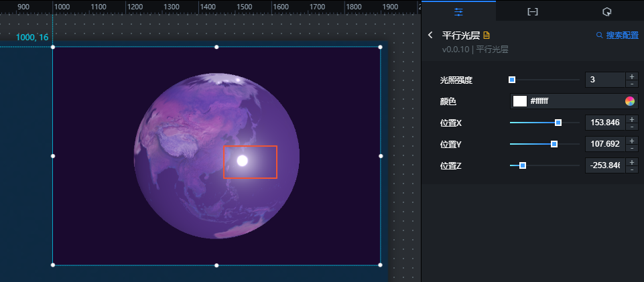Decrease 光照强度 with the minus stepper
Viewport: 644px width, 282px height.
tap(632, 83)
